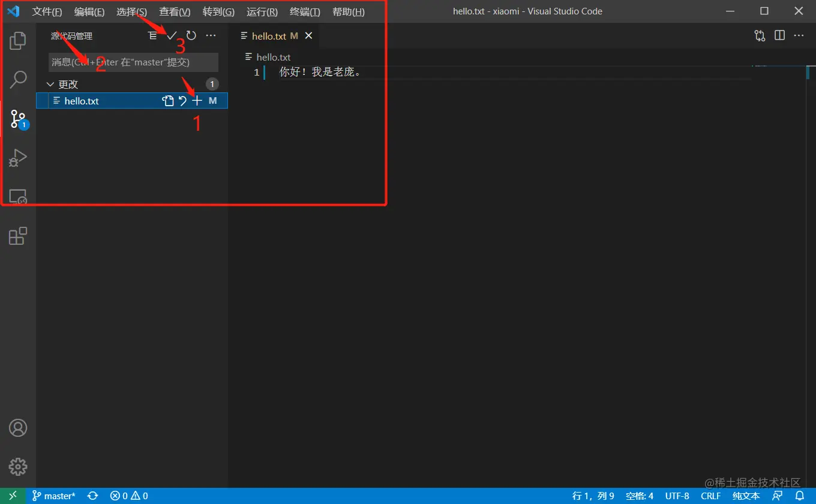Click the hello.txt breadcrumb

tap(273, 57)
